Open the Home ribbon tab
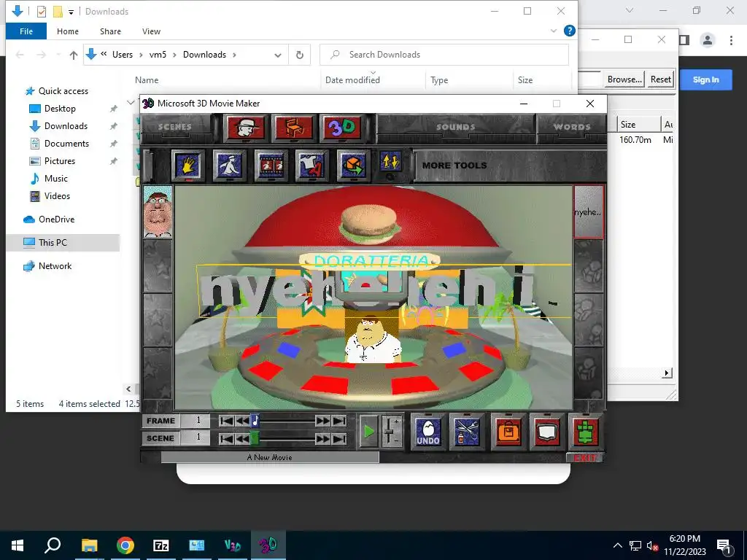Screen dimensions: 747x560 tap(68, 31)
